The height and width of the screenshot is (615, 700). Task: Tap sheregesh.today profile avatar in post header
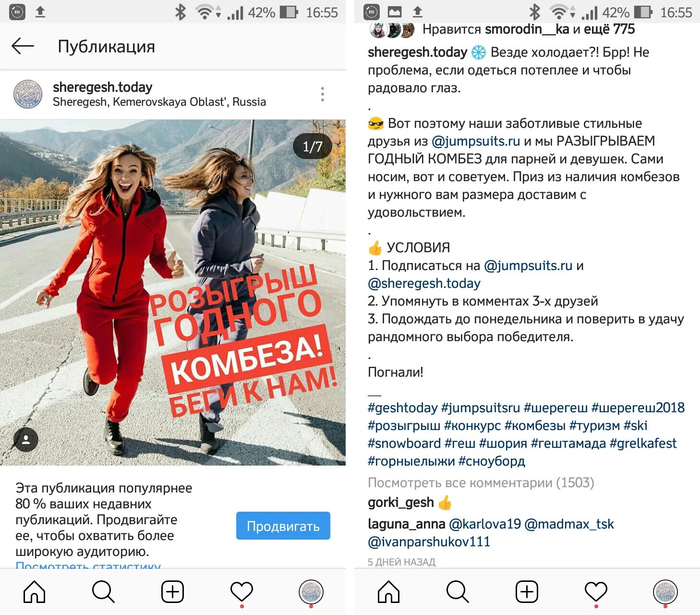point(28,94)
